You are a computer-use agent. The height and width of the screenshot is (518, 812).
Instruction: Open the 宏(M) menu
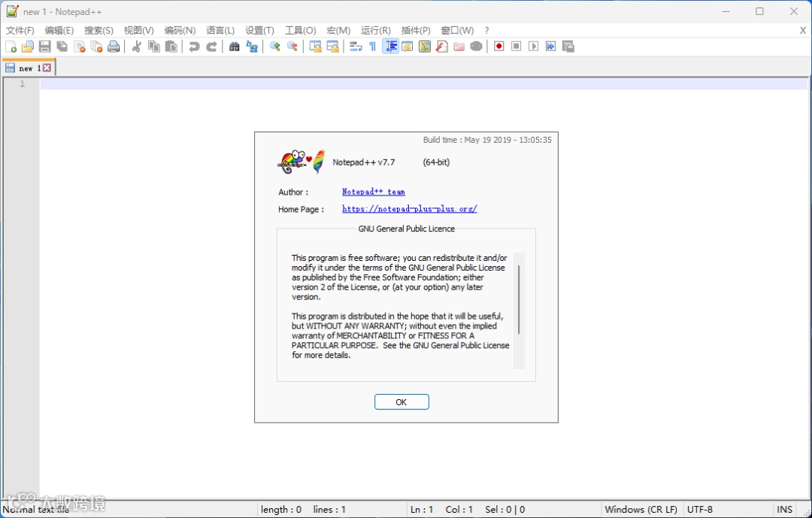[338, 31]
